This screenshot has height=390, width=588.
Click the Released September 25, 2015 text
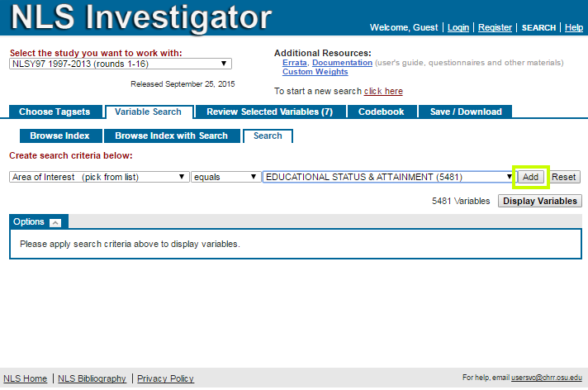pyautogui.click(x=183, y=84)
